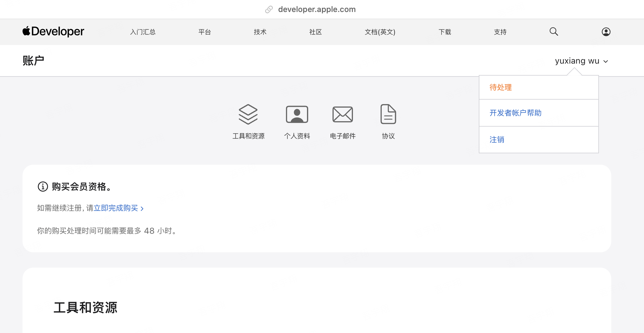
Task: Click the search magnifier in the navigation bar
Action: [x=554, y=31]
